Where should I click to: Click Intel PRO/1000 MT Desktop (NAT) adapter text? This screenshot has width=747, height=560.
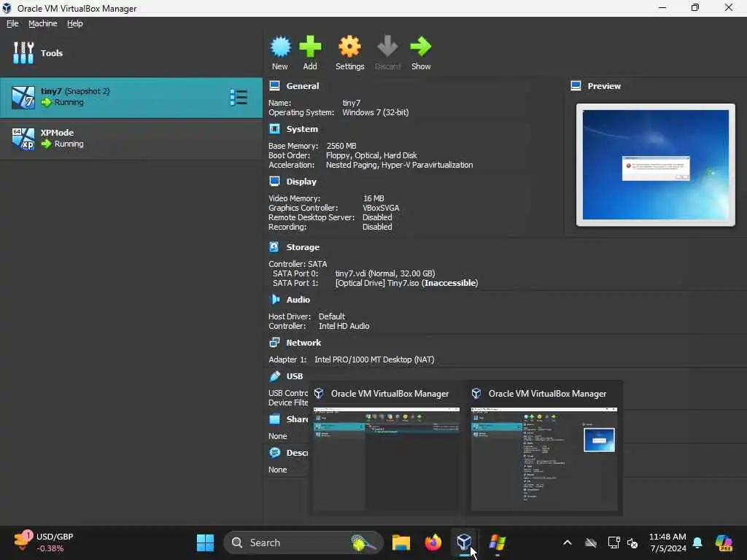[374, 359]
